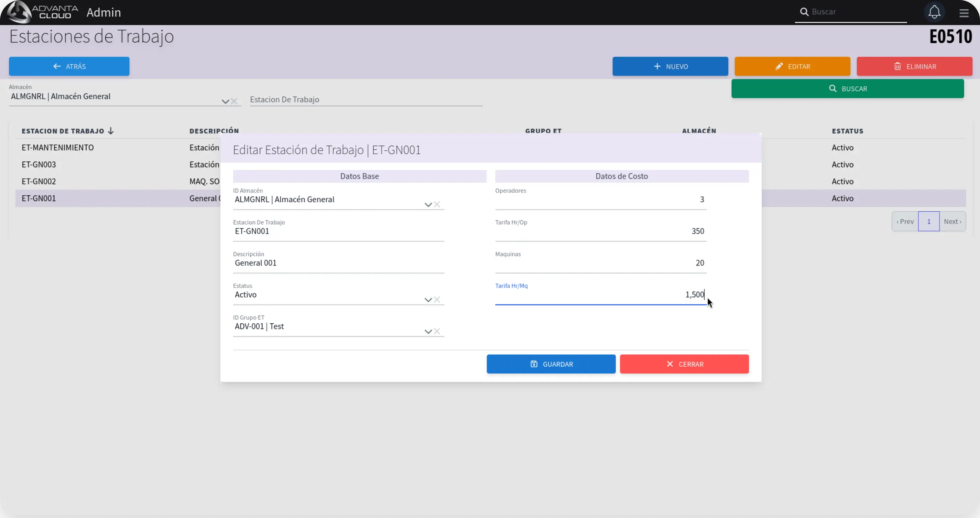The height and width of the screenshot is (518, 980).
Task: Click the notification bell icon
Action: (934, 12)
